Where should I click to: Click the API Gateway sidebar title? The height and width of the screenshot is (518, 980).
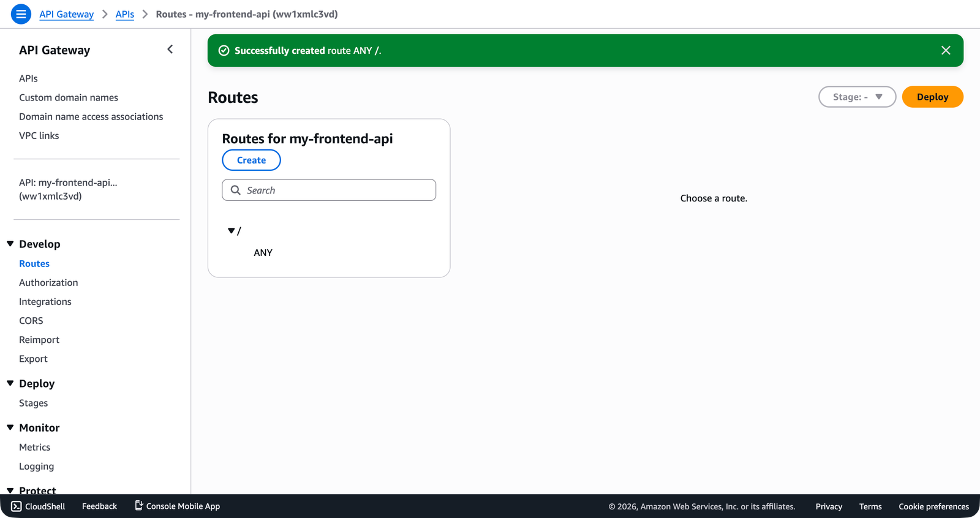click(55, 50)
